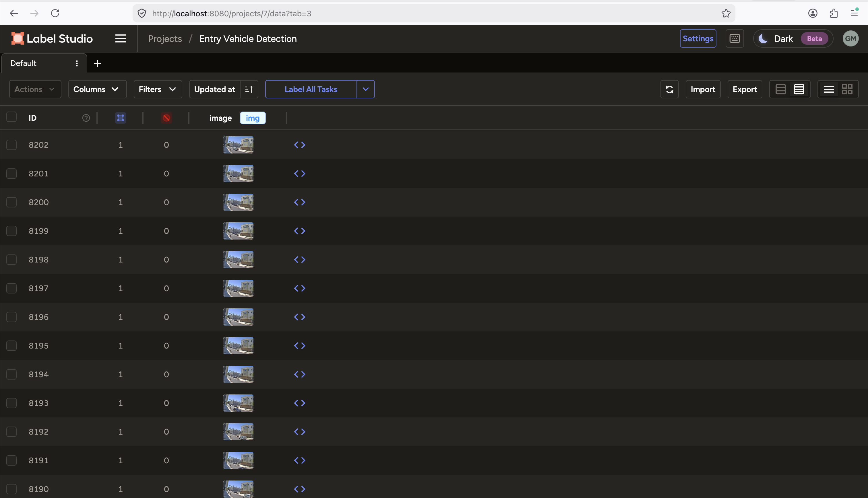Open browser application menu
The image size is (868, 498).
coord(854,13)
